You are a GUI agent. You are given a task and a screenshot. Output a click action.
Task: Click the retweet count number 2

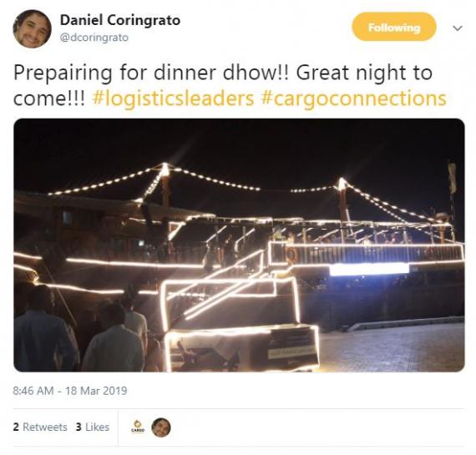(x=16, y=427)
